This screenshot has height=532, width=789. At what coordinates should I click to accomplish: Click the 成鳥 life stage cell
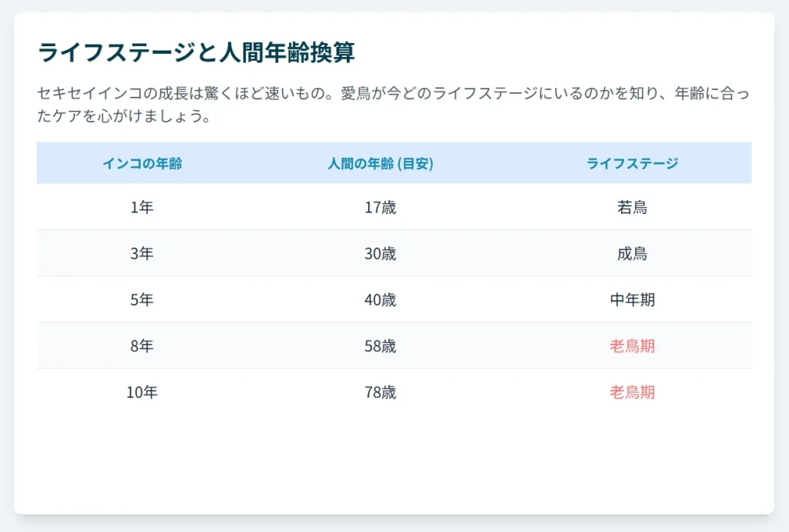(x=632, y=253)
